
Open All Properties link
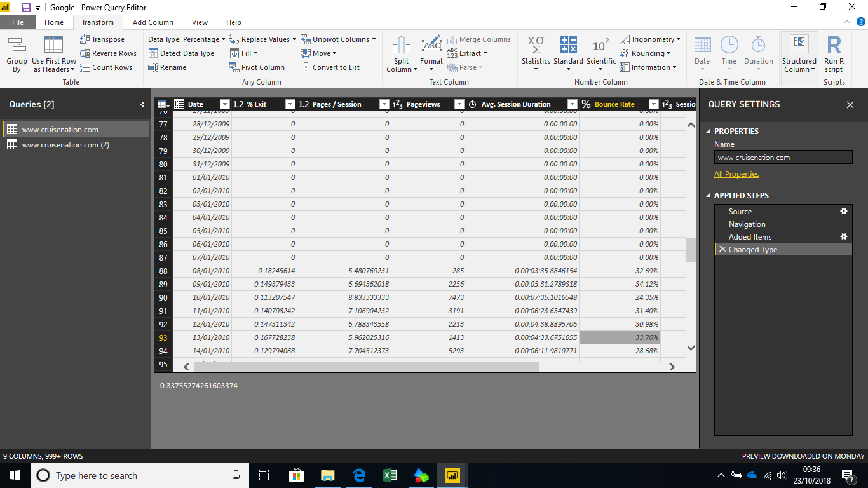736,174
